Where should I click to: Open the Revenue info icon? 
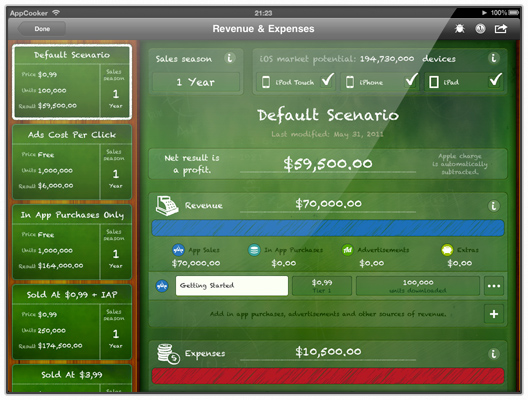click(x=494, y=206)
